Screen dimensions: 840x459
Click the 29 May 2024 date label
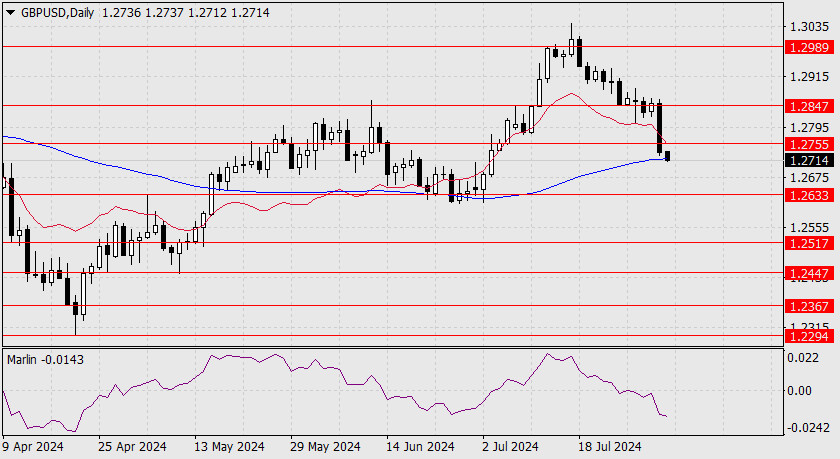(x=325, y=446)
